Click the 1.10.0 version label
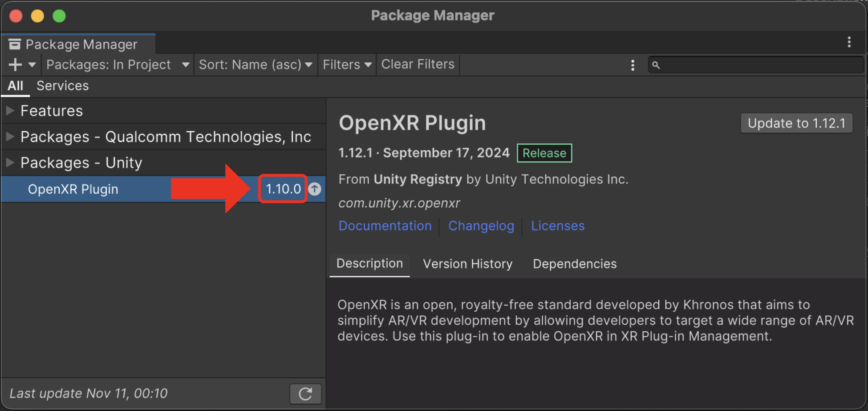This screenshot has height=411, width=868. [x=284, y=189]
